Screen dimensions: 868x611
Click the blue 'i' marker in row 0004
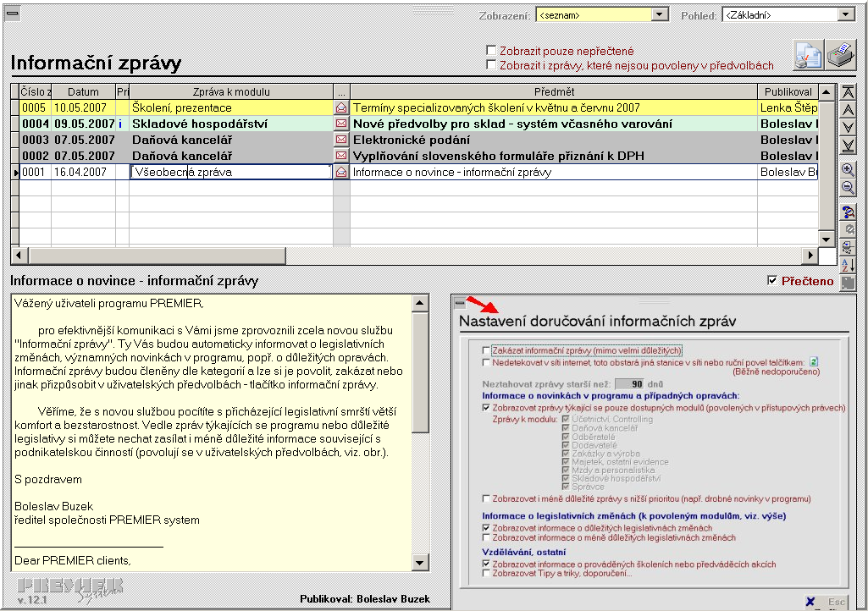pyautogui.click(x=120, y=124)
